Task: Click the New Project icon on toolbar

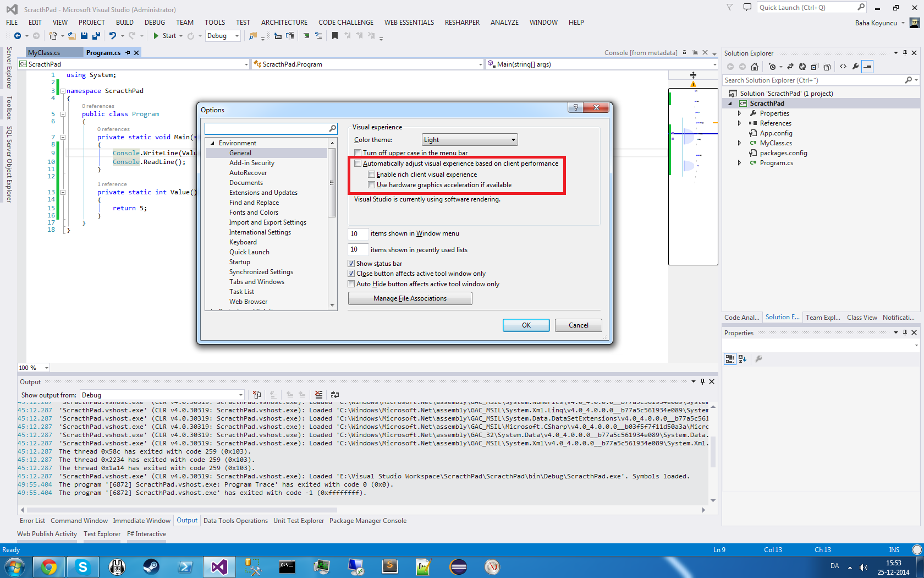Action: [x=53, y=35]
